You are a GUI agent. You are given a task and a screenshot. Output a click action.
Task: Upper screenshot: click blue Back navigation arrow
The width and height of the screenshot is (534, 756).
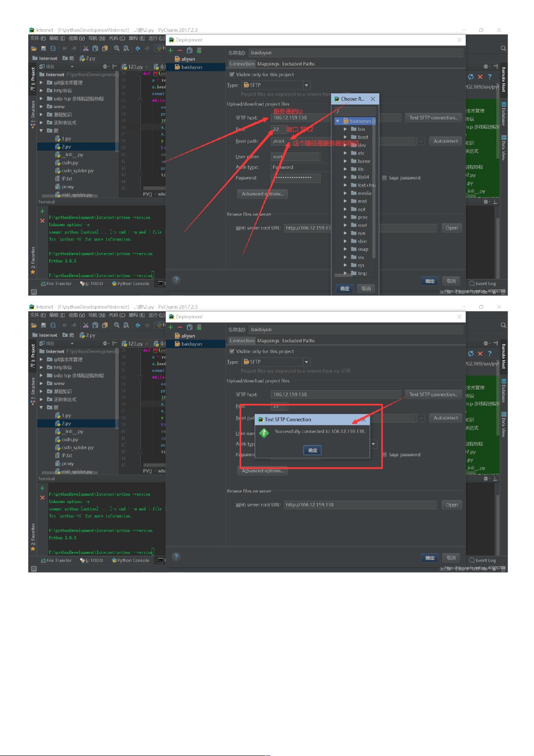[138, 48]
